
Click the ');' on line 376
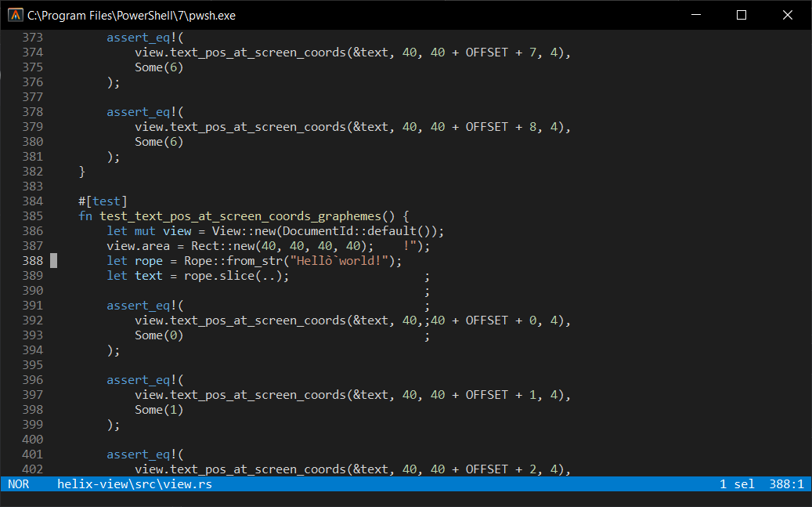(x=114, y=82)
